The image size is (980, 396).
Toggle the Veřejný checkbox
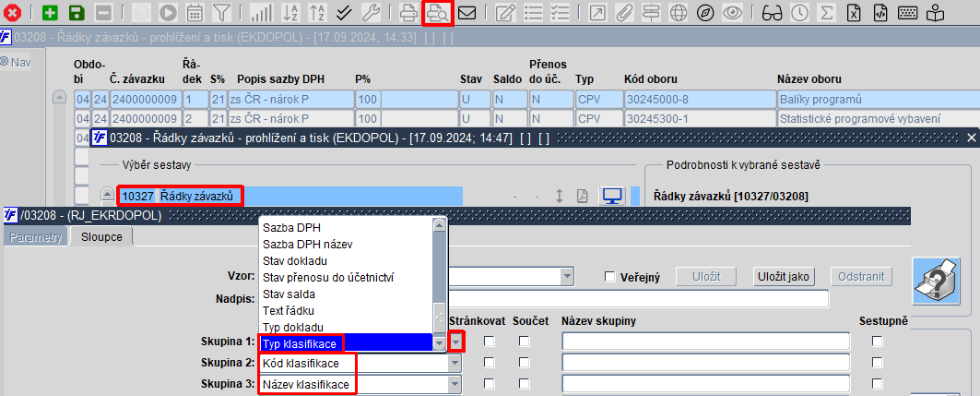tap(610, 277)
